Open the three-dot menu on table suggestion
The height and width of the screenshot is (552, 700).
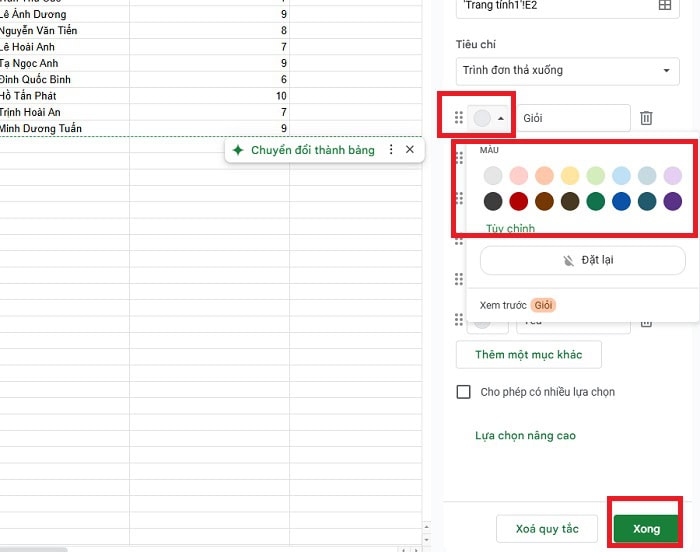pyautogui.click(x=391, y=150)
